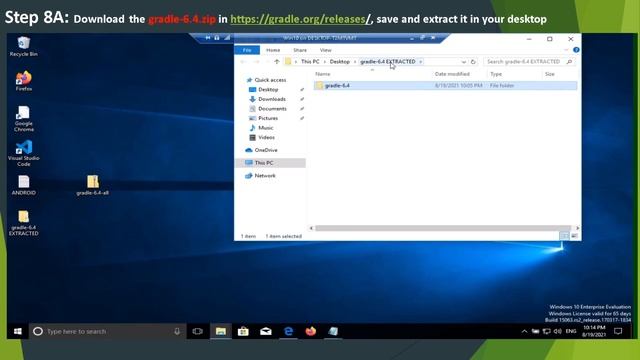Select OneDrive in the navigation pane
The width and height of the screenshot is (640, 360).
[x=261, y=150]
